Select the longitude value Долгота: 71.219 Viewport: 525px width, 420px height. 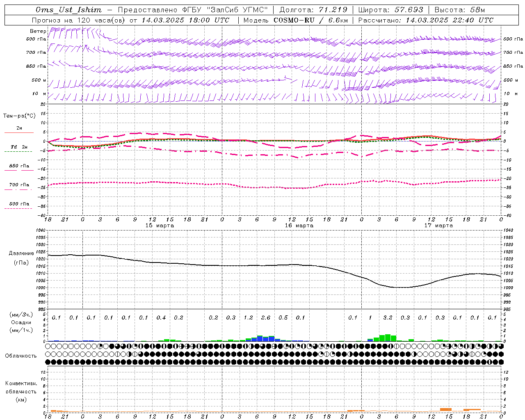pos(313,10)
